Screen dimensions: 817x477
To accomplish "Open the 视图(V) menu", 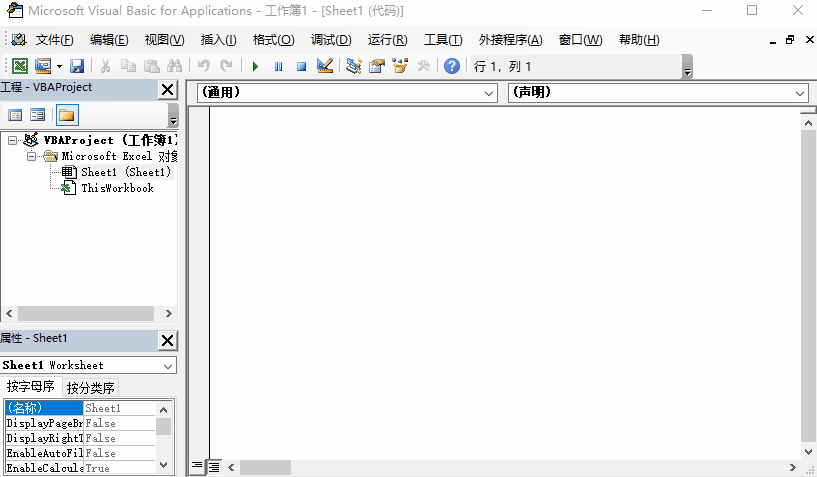I will coord(164,40).
